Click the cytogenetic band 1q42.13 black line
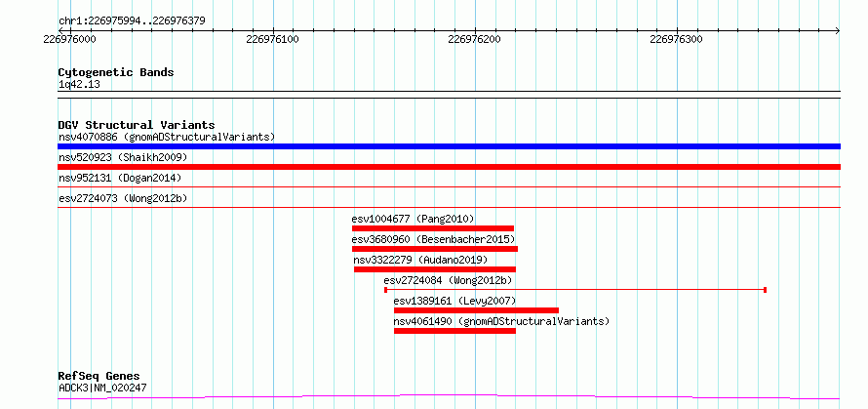868x409 pixels. click(449, 95)
